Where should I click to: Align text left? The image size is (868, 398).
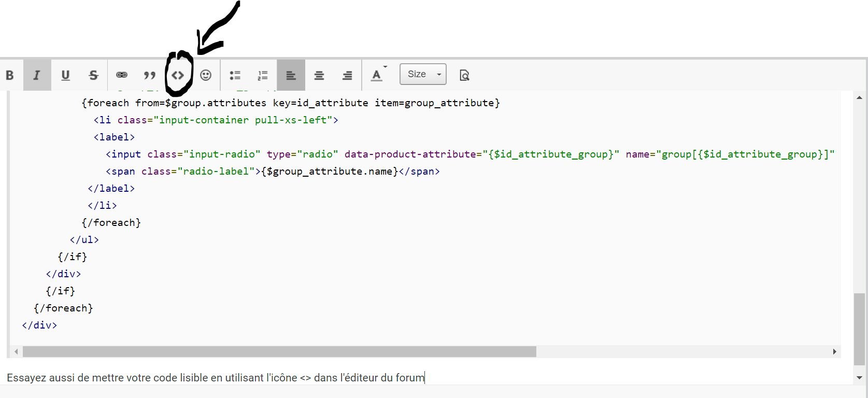291,75
